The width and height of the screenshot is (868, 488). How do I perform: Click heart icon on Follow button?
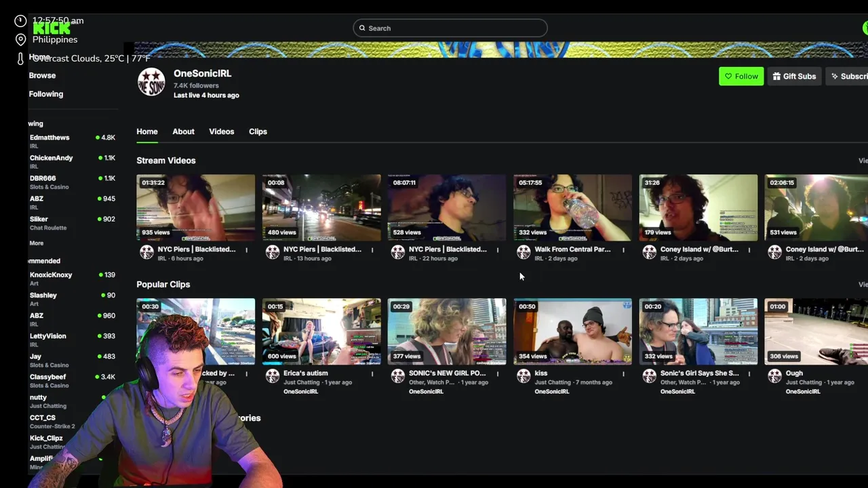[x=728, y=77]
